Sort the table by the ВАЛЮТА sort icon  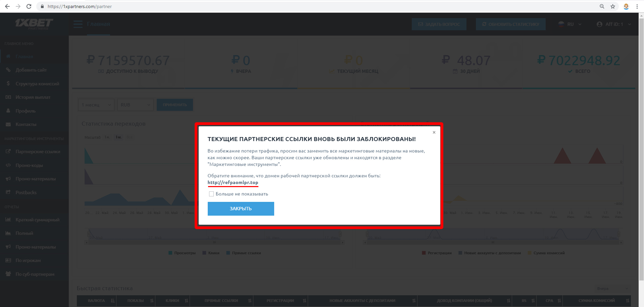click(113, 301)
